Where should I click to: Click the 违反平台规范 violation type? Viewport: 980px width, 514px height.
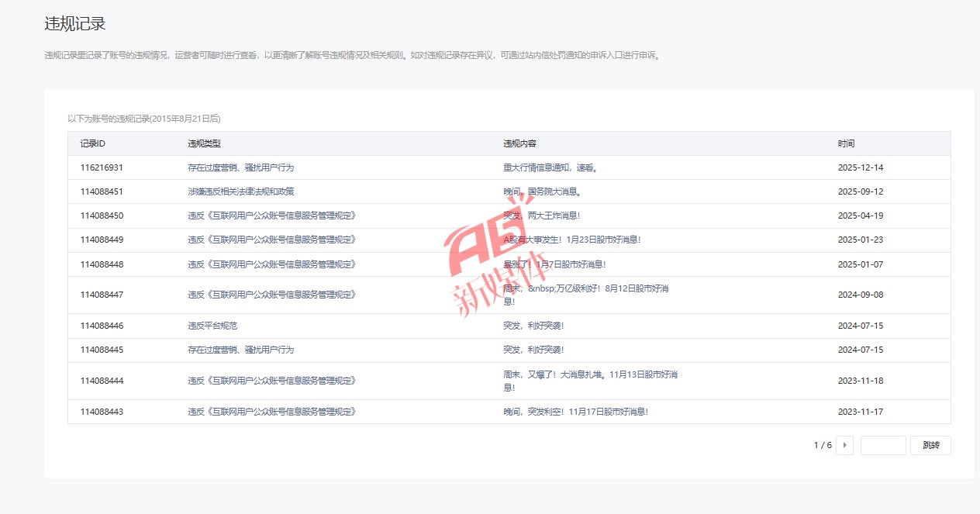coord(212,326)
